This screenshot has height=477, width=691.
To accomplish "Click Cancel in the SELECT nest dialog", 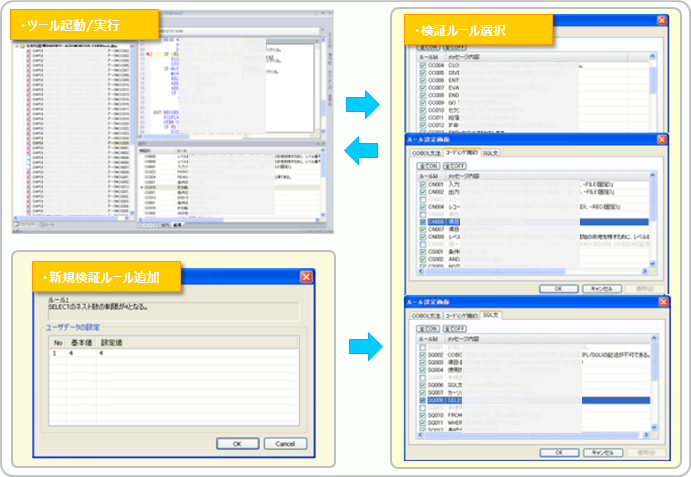I will 285,443.
